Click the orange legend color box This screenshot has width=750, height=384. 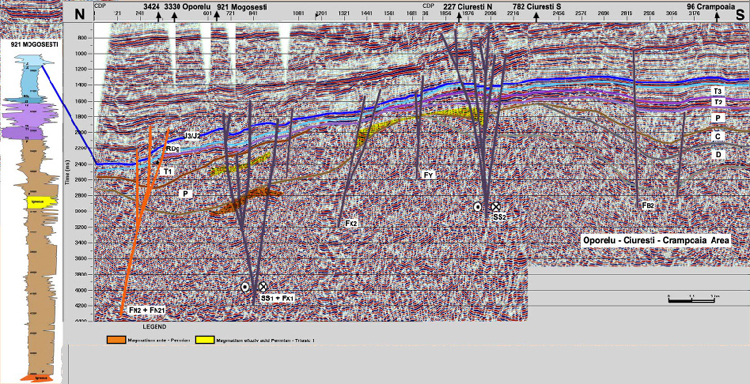pyautogui.click(x=115, y=340)
